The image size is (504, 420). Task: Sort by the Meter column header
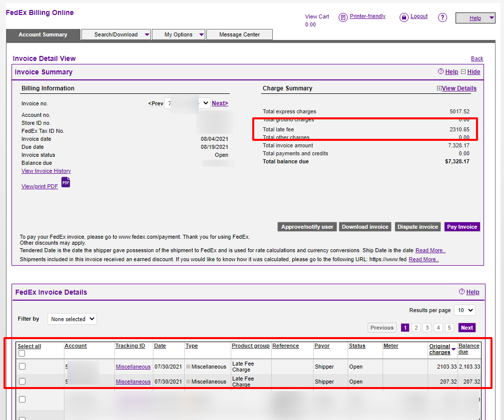(391, 346)
